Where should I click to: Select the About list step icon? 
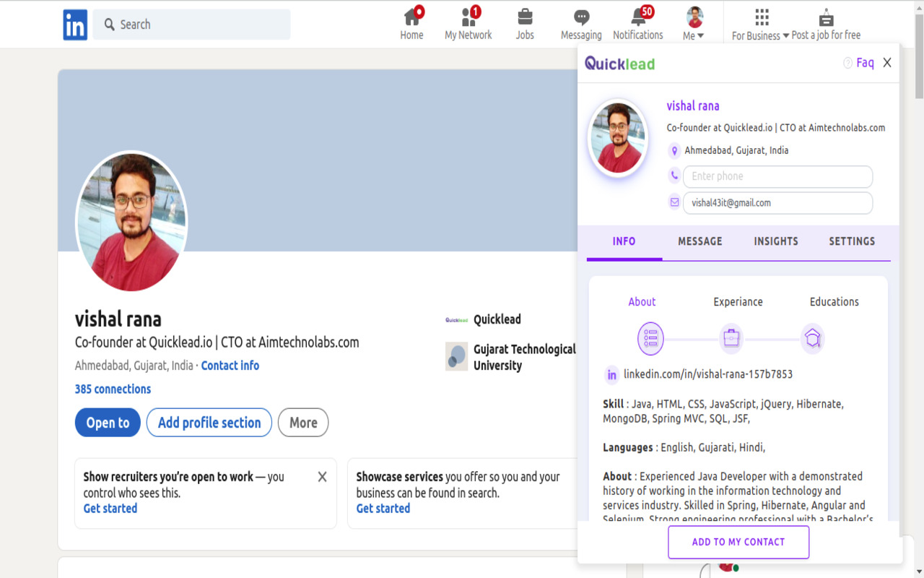click(650, 338)
